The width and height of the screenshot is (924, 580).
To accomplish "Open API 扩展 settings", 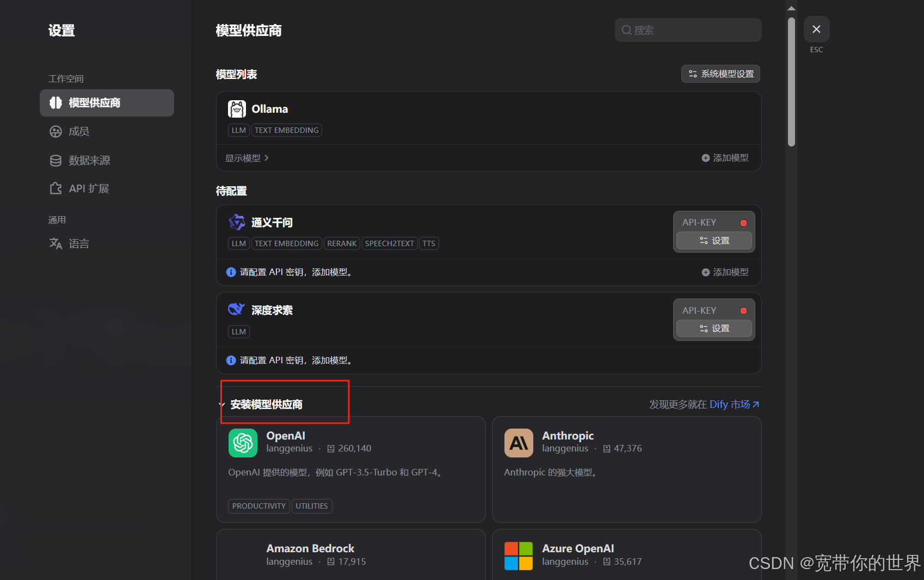I will [89, 188].
